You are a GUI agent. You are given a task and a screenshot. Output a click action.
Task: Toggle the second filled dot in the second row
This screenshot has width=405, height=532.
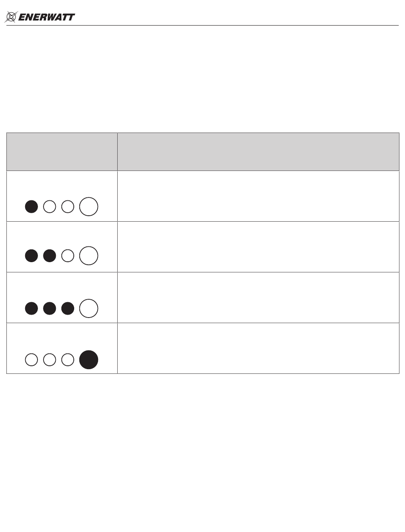coord(50,256)
